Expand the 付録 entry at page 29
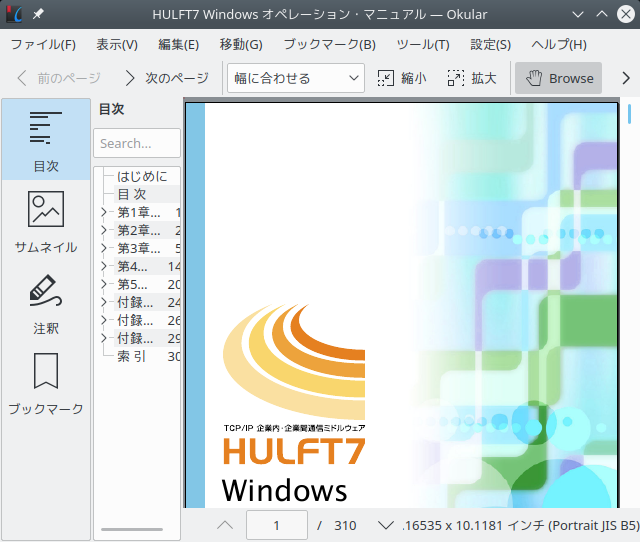The width and height of the screenshot is (640, 542). [x=104, y=338]
